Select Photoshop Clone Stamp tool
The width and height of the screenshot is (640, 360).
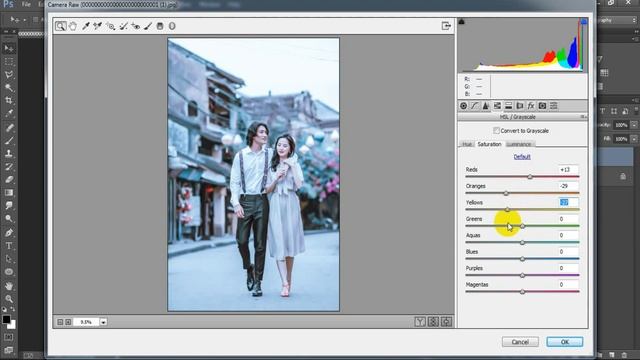click(x=9, y=153)
